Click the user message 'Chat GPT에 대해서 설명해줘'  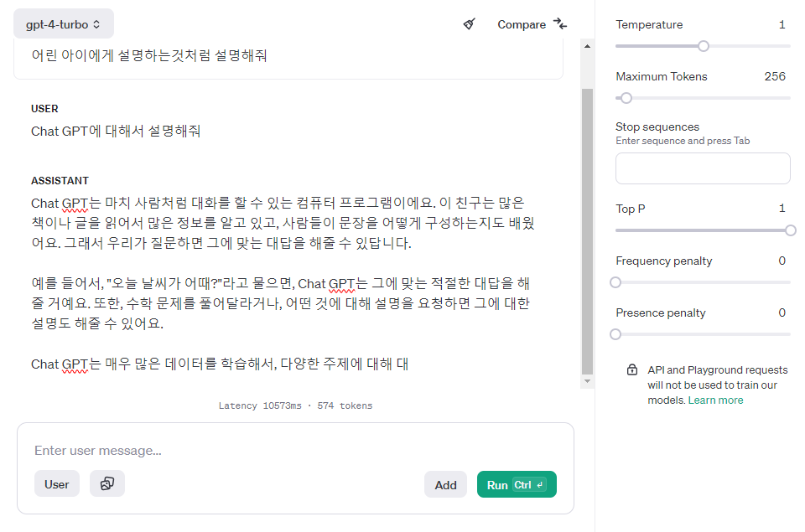116,132
